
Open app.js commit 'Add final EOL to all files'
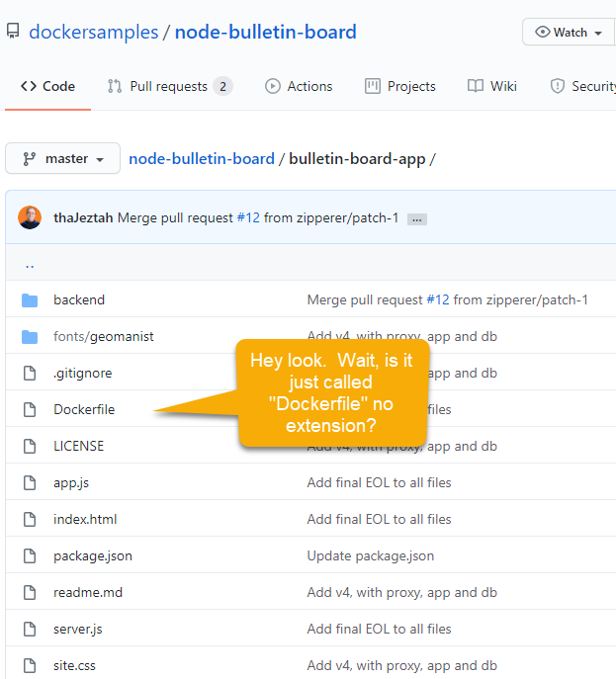tap(379, 482)
